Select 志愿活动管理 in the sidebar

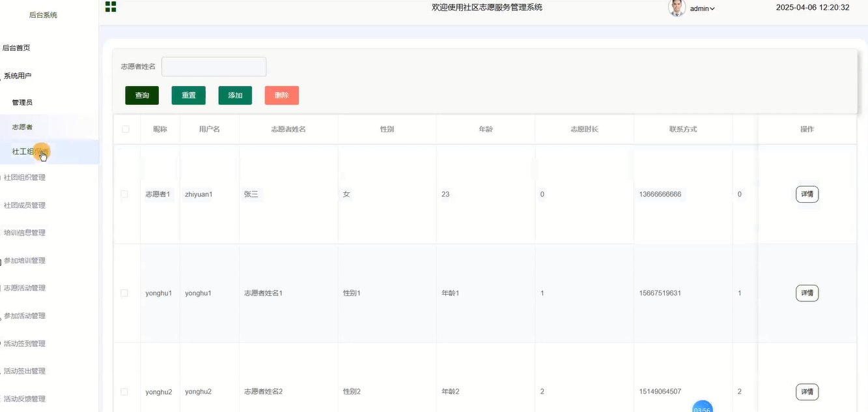(25, 288)
